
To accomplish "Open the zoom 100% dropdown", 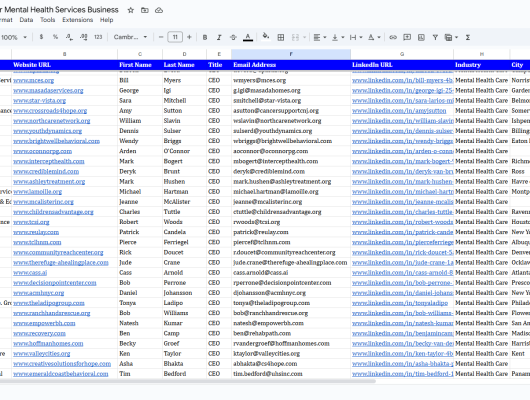I will pos(14,37).
